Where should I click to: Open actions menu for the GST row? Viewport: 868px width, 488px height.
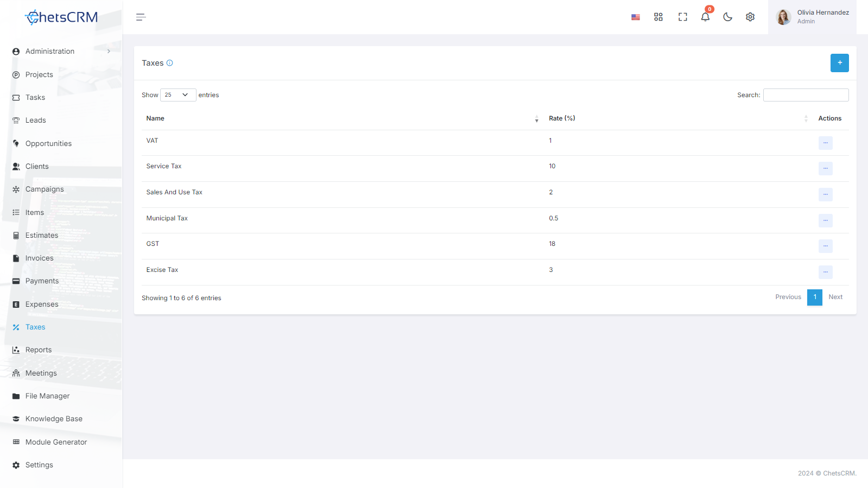(825, 246)
